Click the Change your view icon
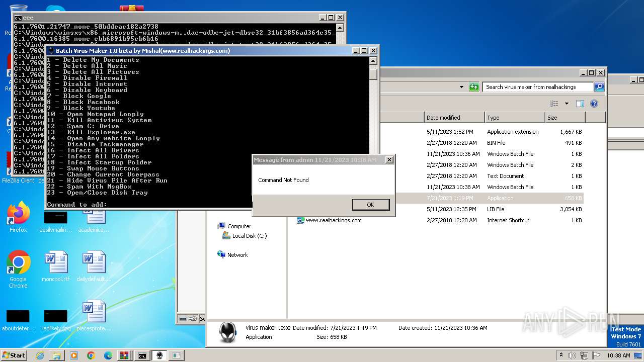644x362 pixels. [x=554, y=104]
